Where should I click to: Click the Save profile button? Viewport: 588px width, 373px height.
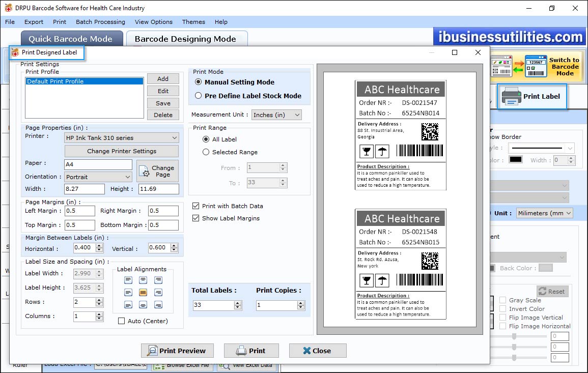pyautogui.click(x=163, y=103)
